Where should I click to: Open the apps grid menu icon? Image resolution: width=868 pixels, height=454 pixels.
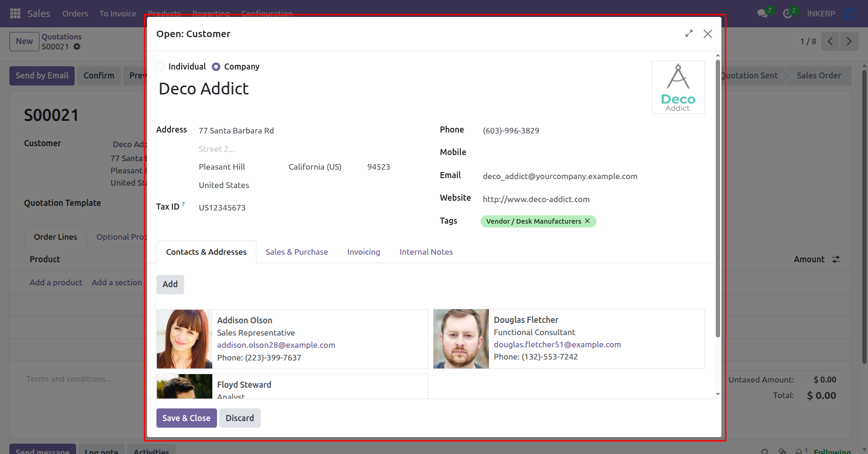pyautogui.click(x=15, y=14)
